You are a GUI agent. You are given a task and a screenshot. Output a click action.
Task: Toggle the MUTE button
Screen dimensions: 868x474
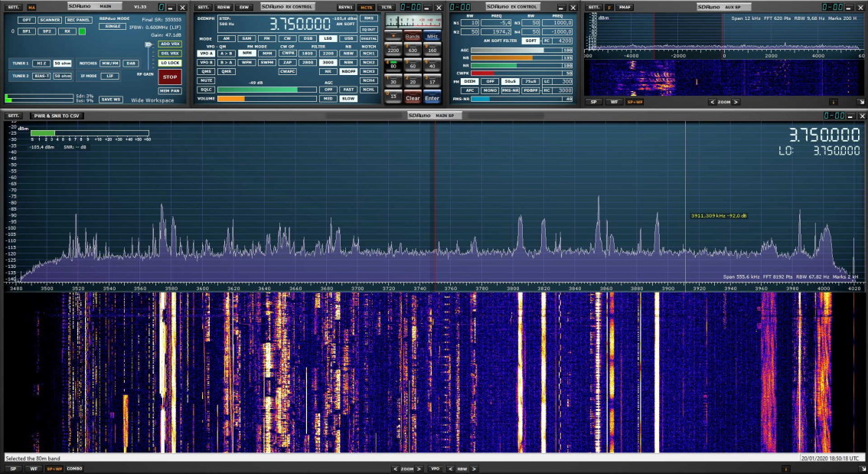(x=206, y=80)
